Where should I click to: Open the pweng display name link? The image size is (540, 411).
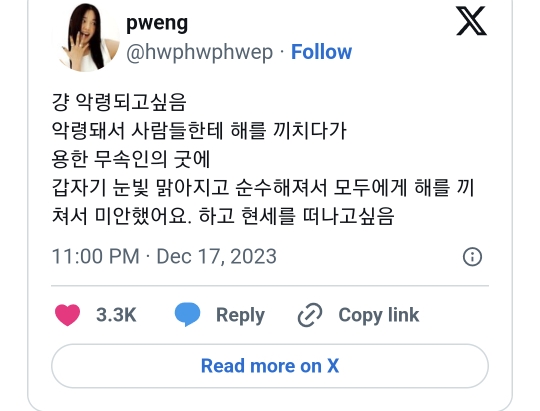(x=157, y=23)
